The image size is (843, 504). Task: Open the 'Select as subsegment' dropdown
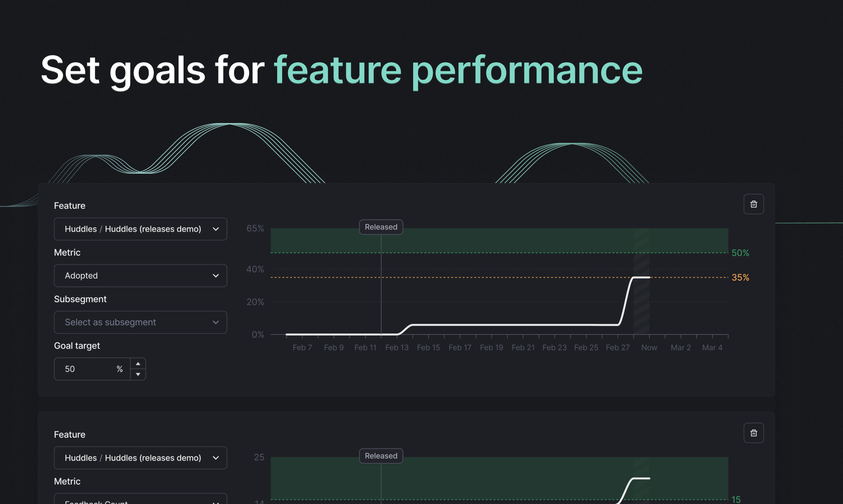140,322
